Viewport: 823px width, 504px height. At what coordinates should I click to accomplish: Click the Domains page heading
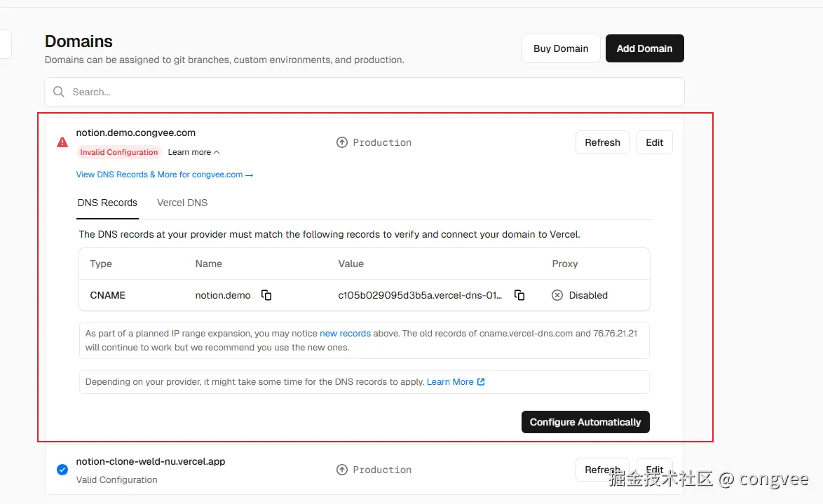(79, 41)
